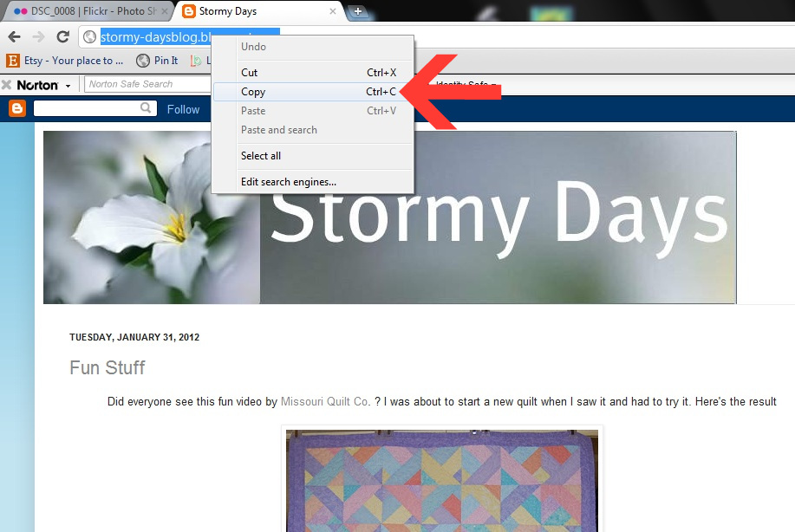Viewport: 795px width, 532px height.
Task: Reload the page with the refresh icon
Action: [63, 36]
